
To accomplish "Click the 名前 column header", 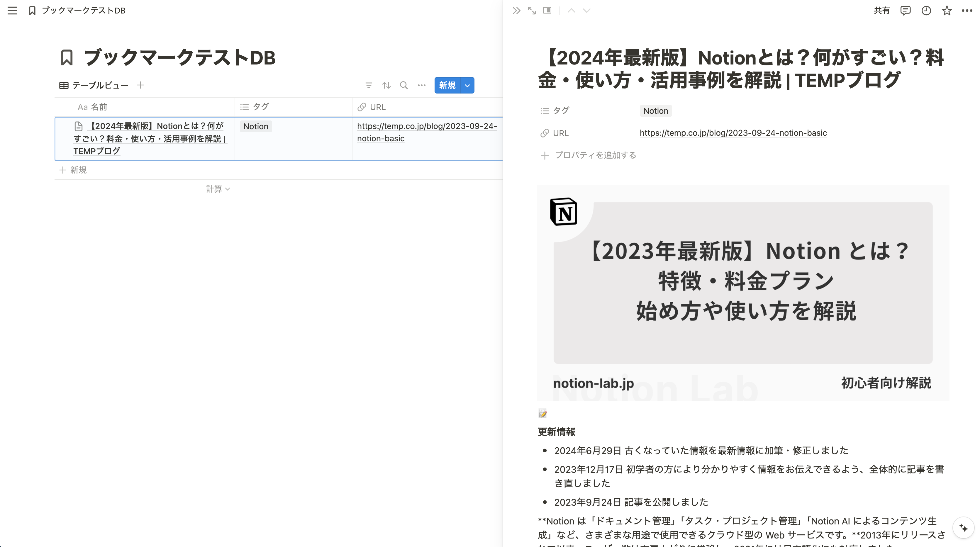I will 145,107.
